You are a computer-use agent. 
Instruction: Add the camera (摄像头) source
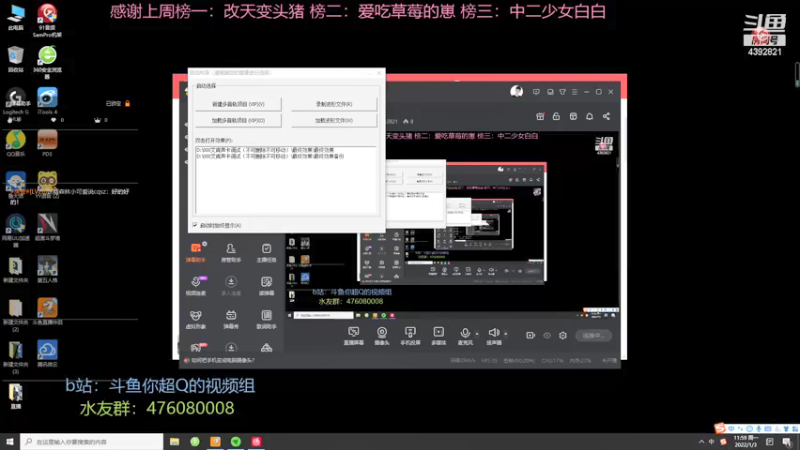pyautogui.click(x=382, y=336)
